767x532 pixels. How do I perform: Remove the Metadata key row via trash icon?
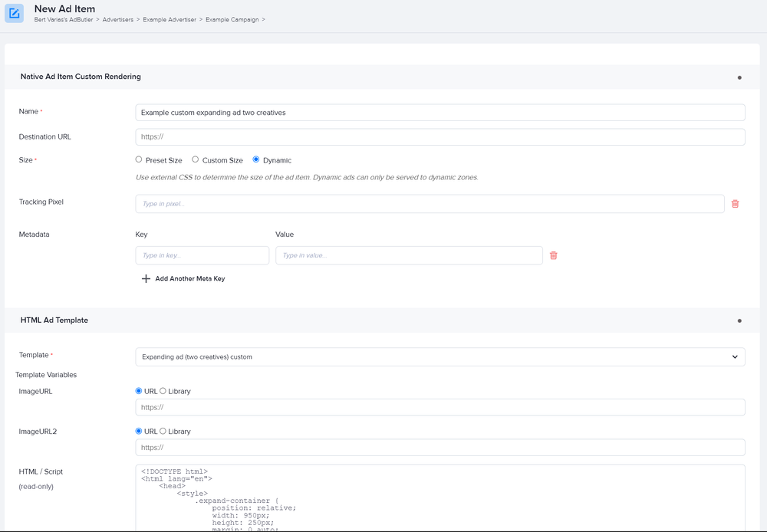(553, 255)
